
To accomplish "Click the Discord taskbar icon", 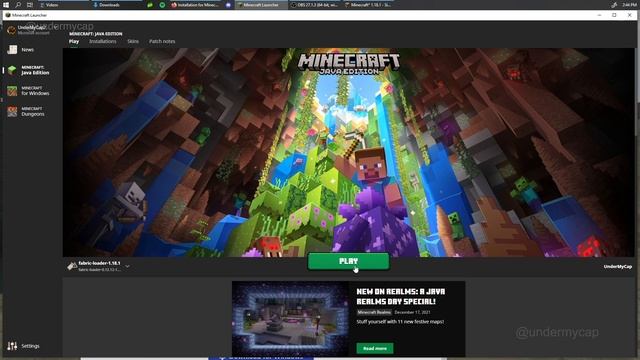I will (229, 5).
